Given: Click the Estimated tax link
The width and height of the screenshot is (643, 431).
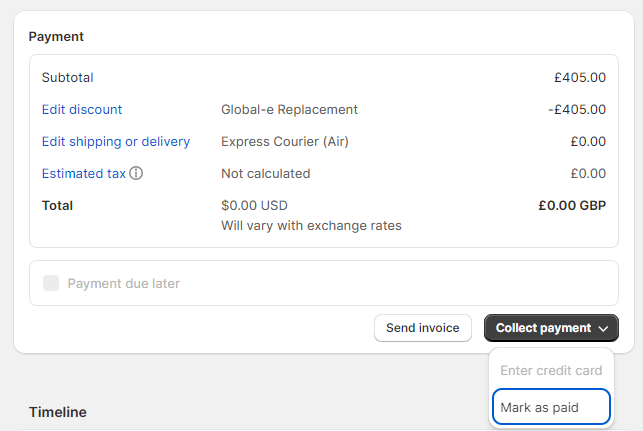Looking at the screenshot, I should (x=84, y=173).
